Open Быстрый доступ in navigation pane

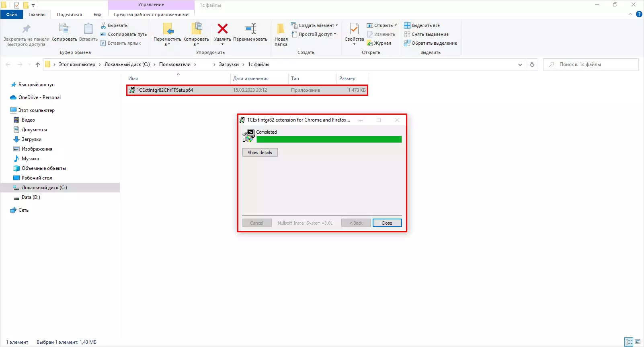pyautogui.click(x=36, y=85)
